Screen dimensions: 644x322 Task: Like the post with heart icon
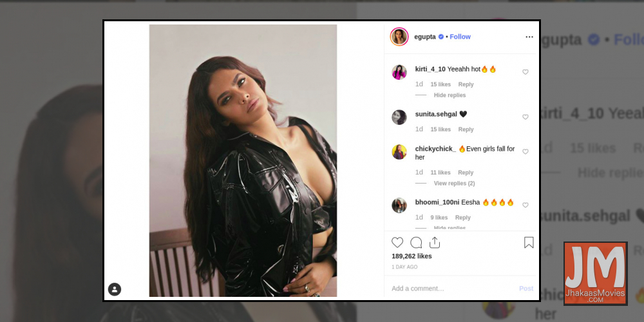click(397, 243)
